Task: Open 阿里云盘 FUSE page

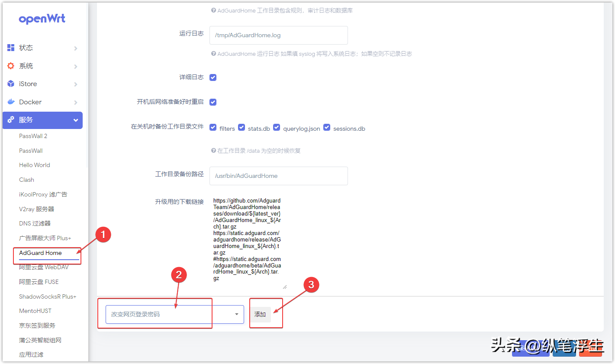Action: pos(39,282)
